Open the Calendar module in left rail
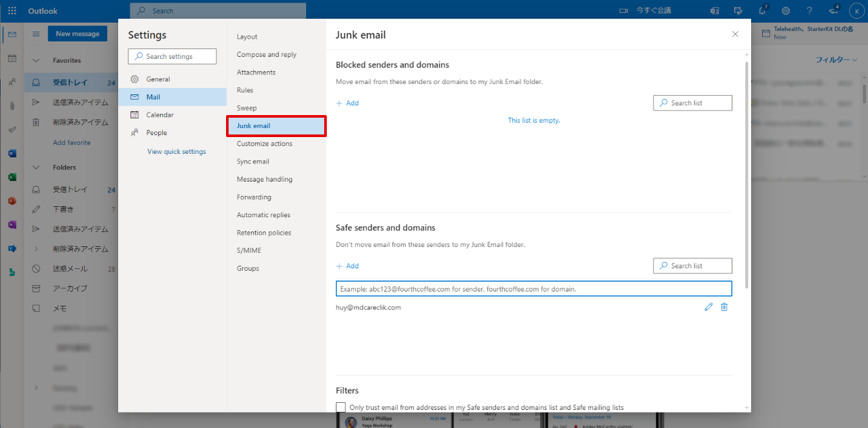 tap(12, 58)
